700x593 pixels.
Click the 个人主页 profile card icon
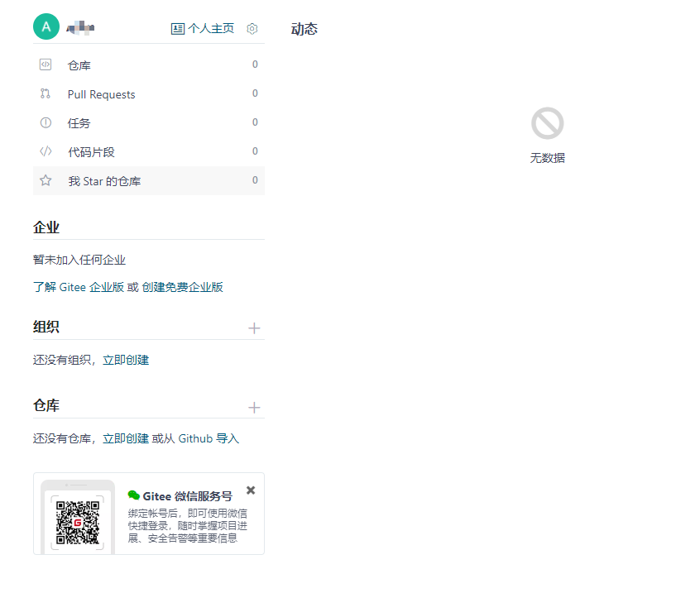tap(178, 29)
